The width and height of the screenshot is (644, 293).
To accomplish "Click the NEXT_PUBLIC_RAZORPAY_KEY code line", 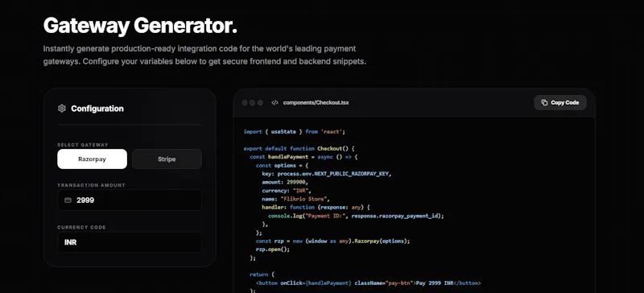I will 327,174.
